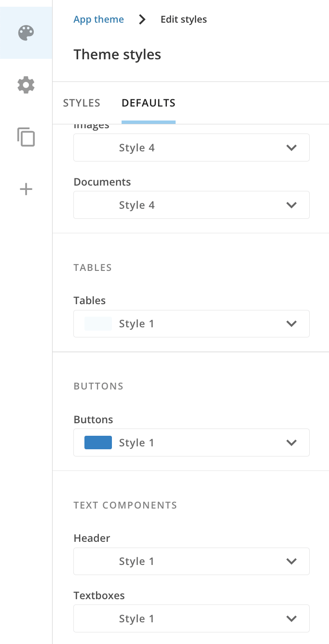This screenshot has width=329, height=644.
Task: Open the Documents style dropdown
Action: 192,205
